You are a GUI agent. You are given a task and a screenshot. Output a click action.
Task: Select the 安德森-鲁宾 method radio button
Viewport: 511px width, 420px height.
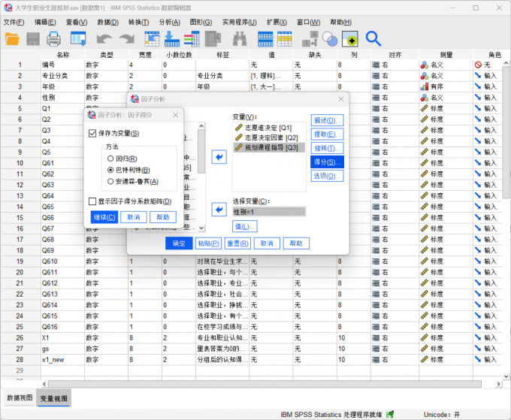click(x=110, y=182)
